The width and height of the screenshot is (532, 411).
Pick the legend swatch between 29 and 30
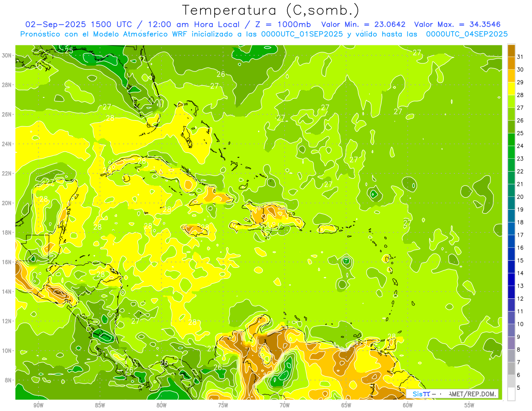511,76
